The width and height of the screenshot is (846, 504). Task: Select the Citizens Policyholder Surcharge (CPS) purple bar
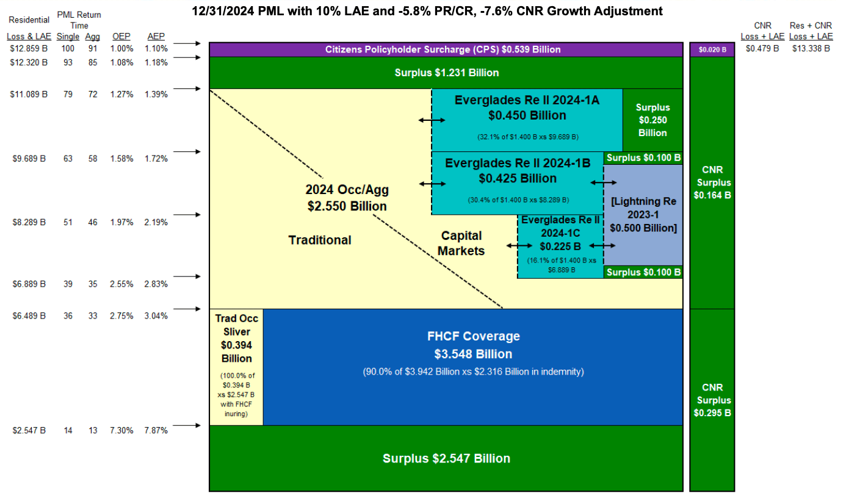[x=446, y=49]
